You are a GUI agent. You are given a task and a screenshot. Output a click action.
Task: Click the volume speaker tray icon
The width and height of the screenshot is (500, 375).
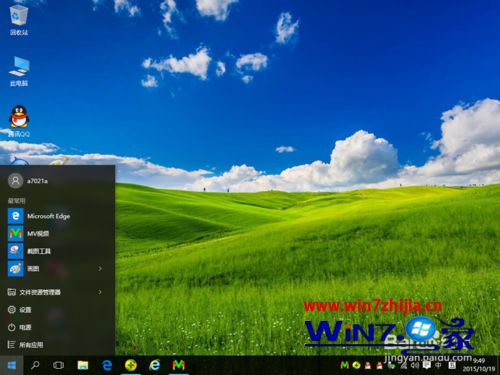point(415,365)
